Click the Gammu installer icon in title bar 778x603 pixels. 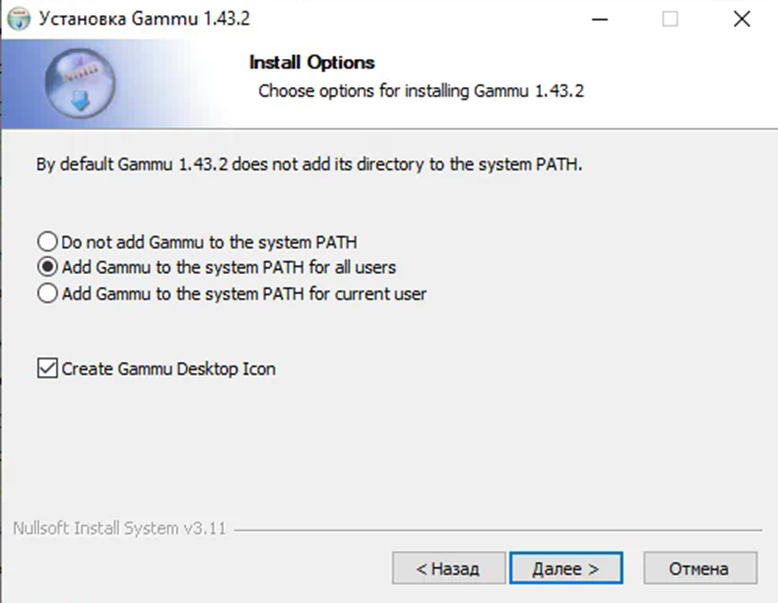click(x=19, y=18)
